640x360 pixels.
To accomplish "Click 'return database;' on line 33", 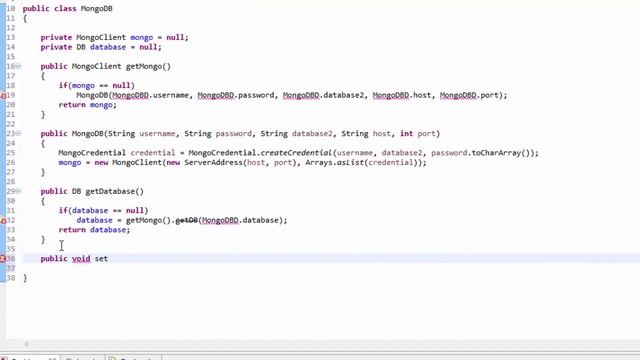I will [x=94, y=230].
